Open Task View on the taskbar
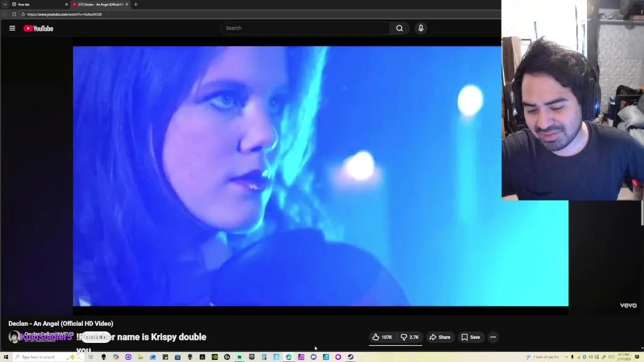The width and height of the screenshot is (644, 362). pyautogui.click(x=91, y=357)
